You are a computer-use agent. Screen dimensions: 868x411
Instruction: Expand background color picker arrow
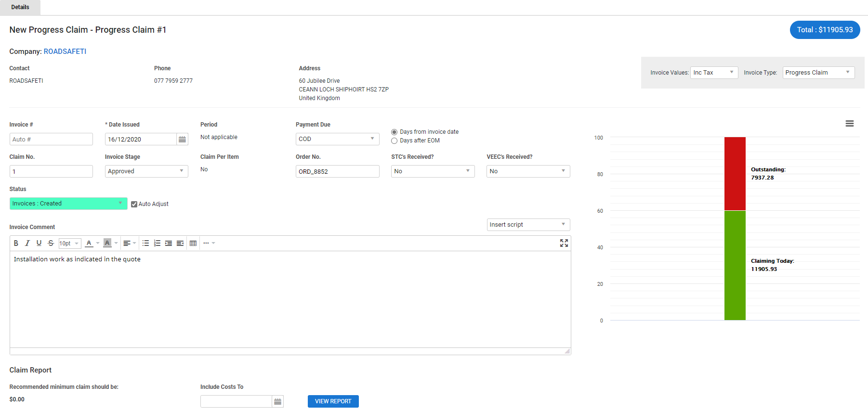(116, 243)
